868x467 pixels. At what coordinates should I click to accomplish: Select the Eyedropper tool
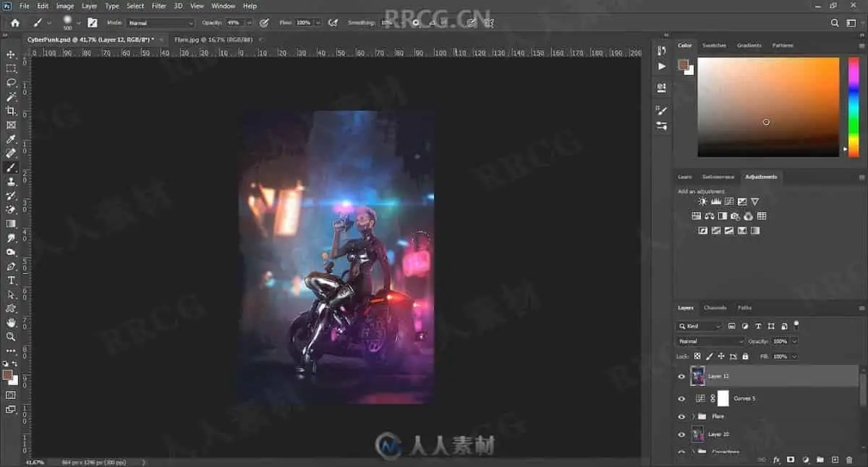point(11,139)
